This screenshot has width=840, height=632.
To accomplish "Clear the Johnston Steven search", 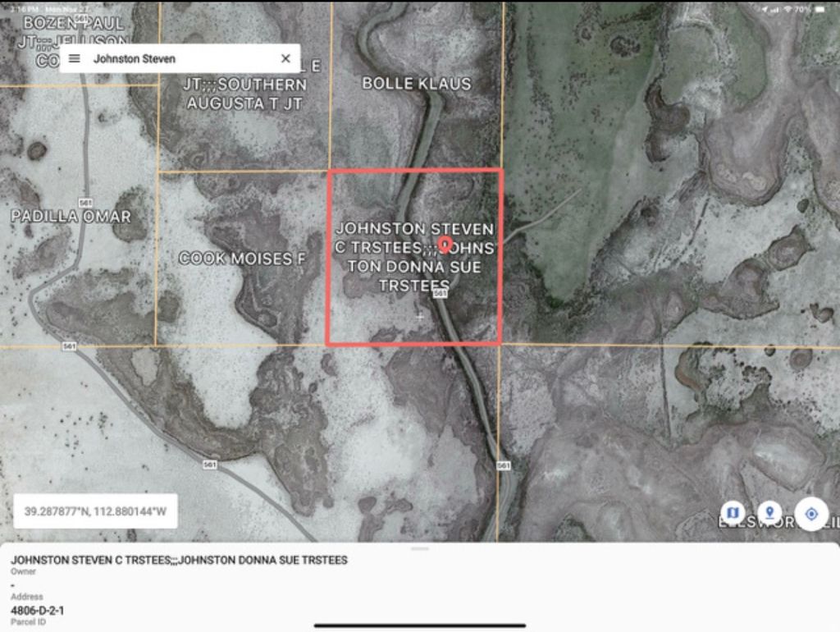I will [x=285, y=58].
